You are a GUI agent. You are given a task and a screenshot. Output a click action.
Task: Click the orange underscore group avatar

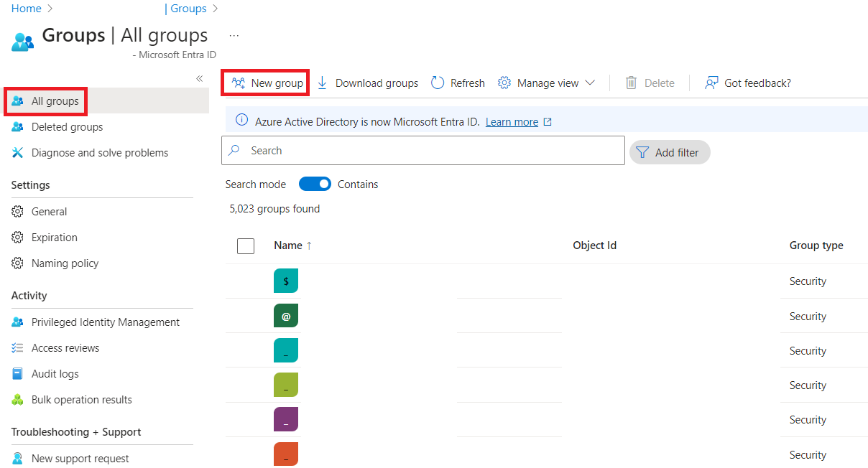pyautogui.click(x=286, y=454)
